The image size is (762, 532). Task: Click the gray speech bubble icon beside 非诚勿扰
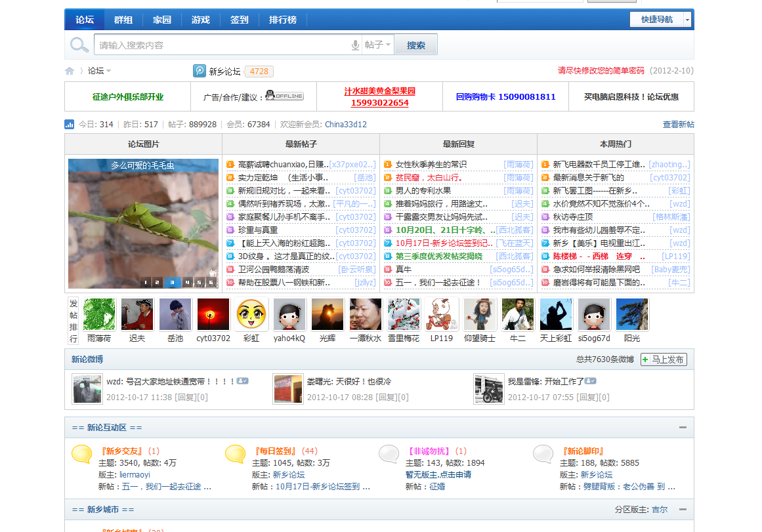[389, 454]
